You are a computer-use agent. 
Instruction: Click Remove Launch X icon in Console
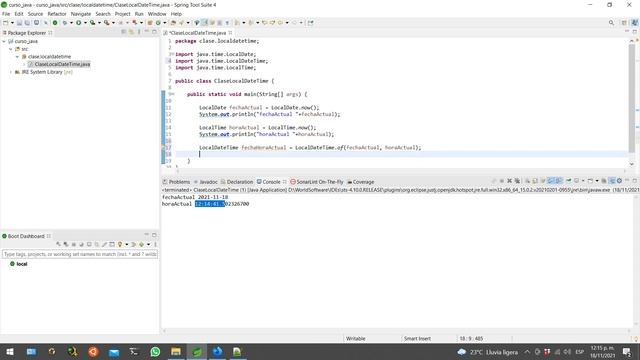click(x=509, y=181)
